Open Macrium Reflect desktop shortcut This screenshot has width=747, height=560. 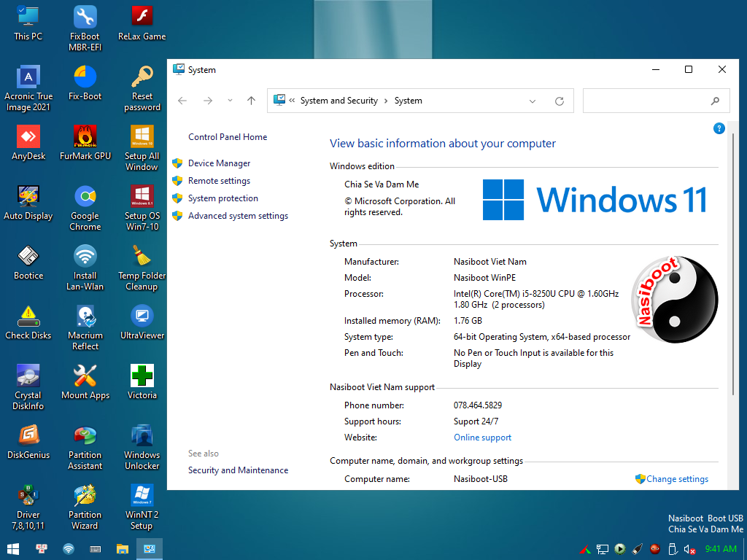(x=85, y=316)
